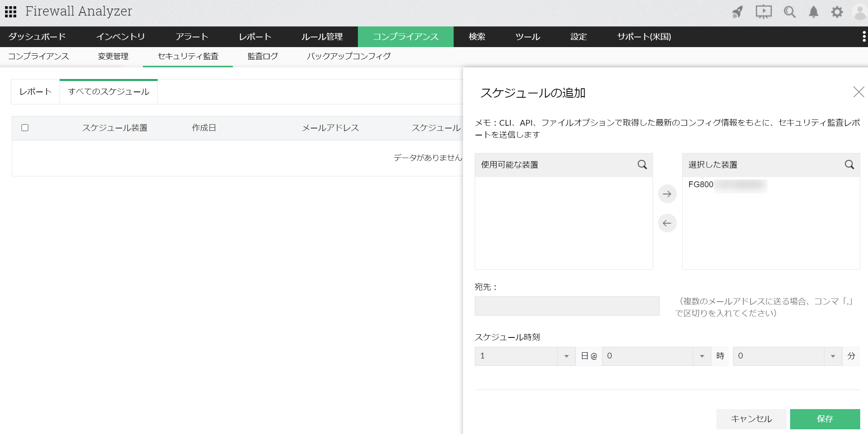Open the settings gear icon

point(837,12)
